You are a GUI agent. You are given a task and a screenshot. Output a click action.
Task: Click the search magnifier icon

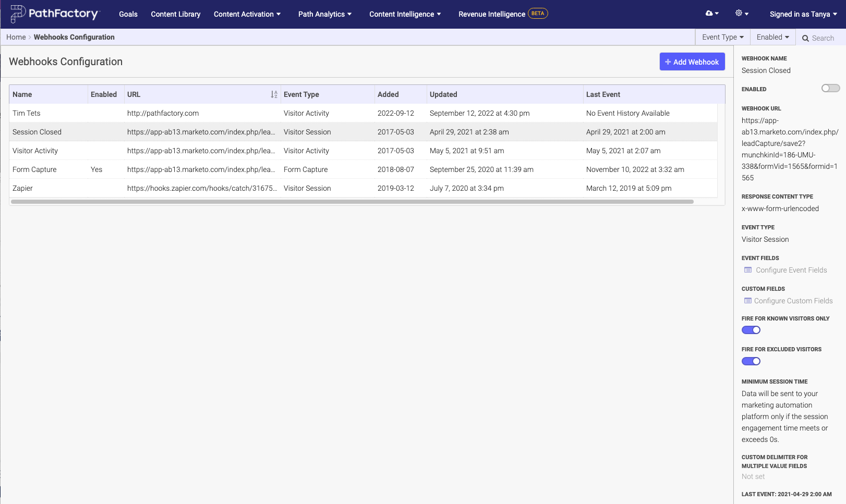tap(805, 38)
